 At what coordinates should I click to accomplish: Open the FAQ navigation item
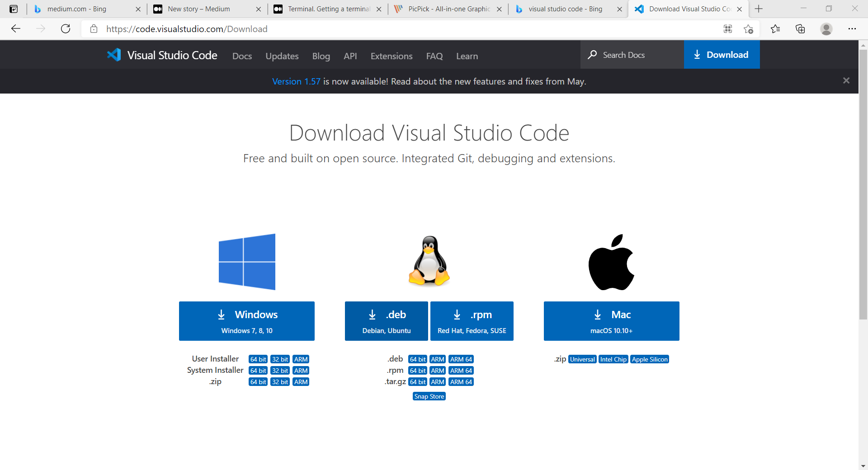(434, 56)
